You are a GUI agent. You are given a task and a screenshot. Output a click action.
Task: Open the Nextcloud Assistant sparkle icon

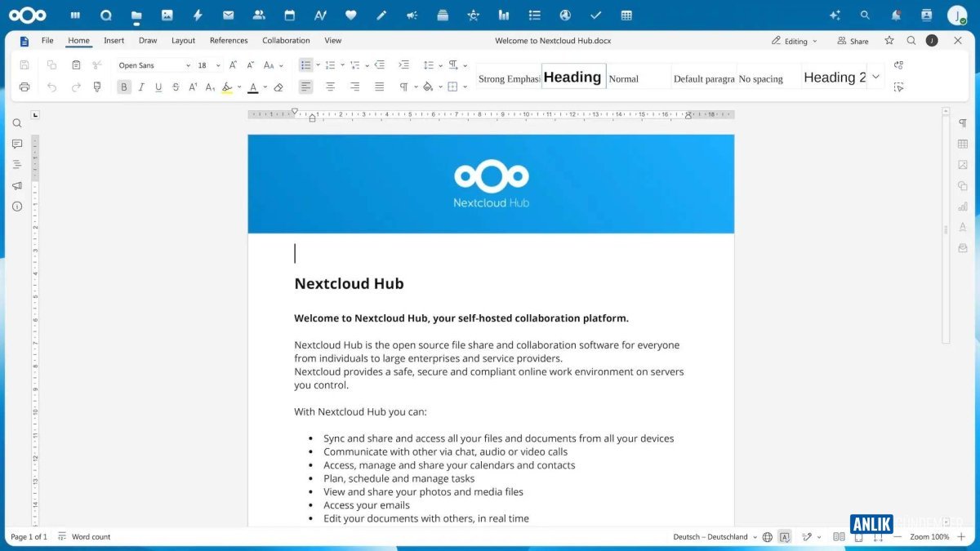(835, 15)
